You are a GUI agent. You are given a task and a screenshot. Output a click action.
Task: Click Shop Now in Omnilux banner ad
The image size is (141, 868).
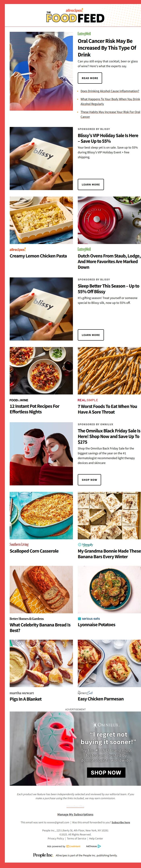106,772
